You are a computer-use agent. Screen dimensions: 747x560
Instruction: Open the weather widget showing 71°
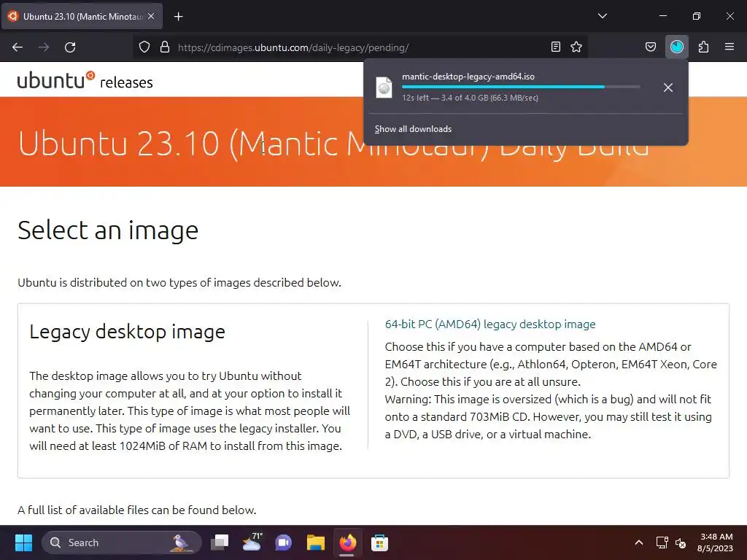pyautogui.click(x=252, y=542)
